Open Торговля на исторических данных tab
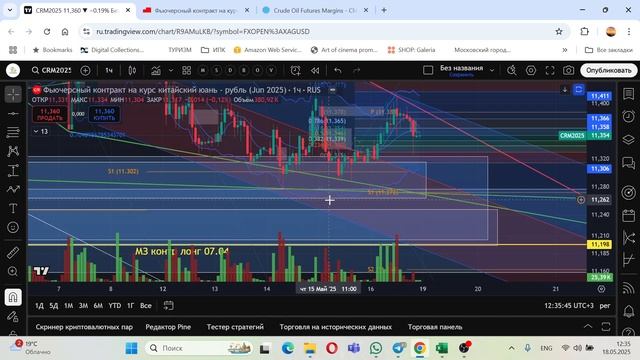 pos(336,327)
